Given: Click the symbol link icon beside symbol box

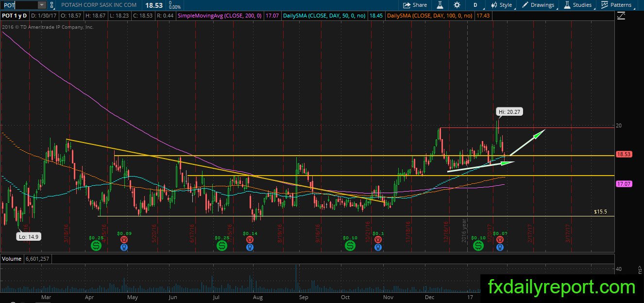Looking at the screenshot, I should tap(52, 5).
